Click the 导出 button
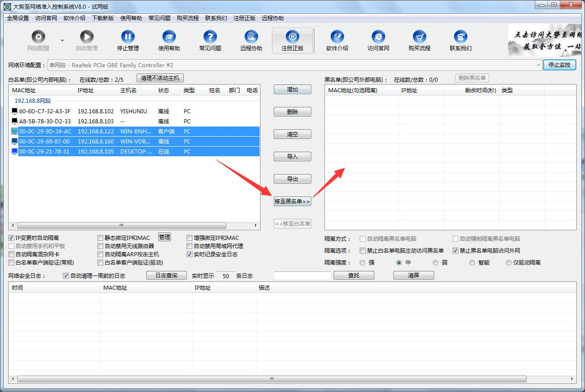This screenshot has width=585, height=392. (x=292, y=179)
